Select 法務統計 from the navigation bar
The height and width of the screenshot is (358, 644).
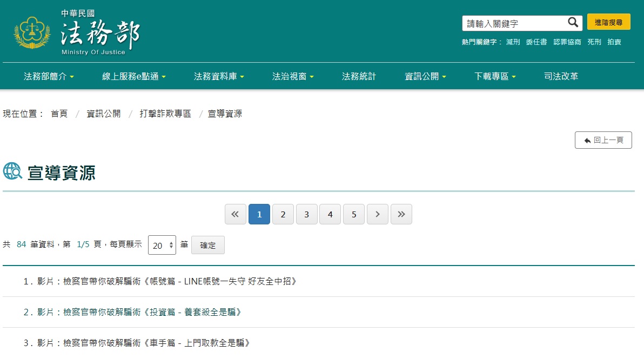click(358, 76)
